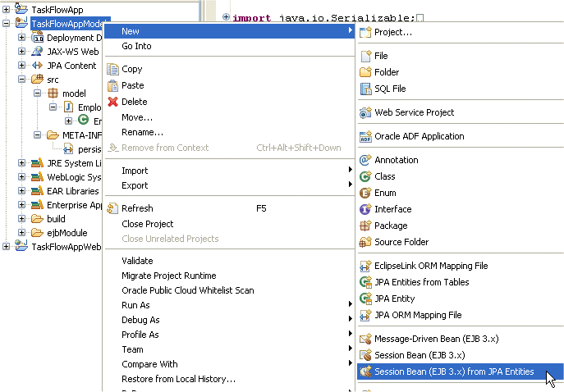Expand the build folder node

click(22, 219)
